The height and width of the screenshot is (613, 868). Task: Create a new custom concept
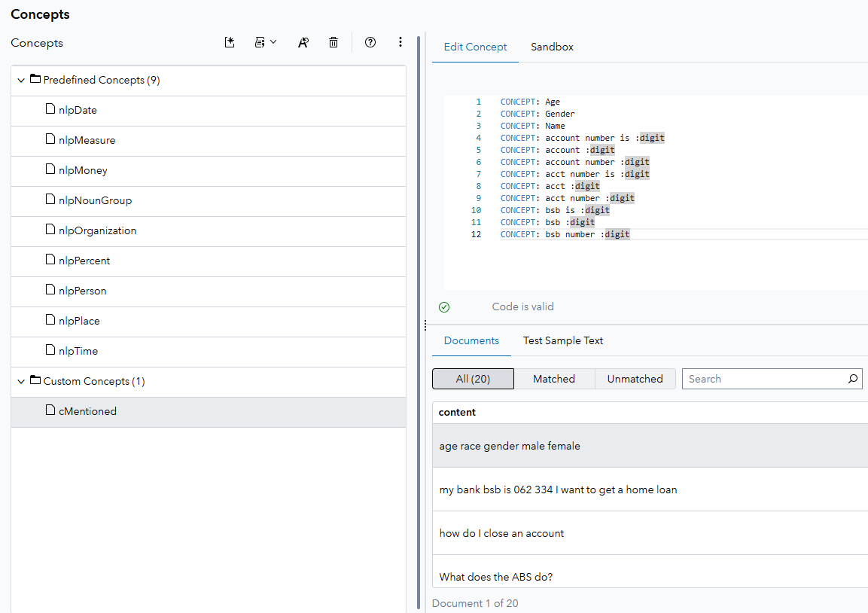point(230,42)
